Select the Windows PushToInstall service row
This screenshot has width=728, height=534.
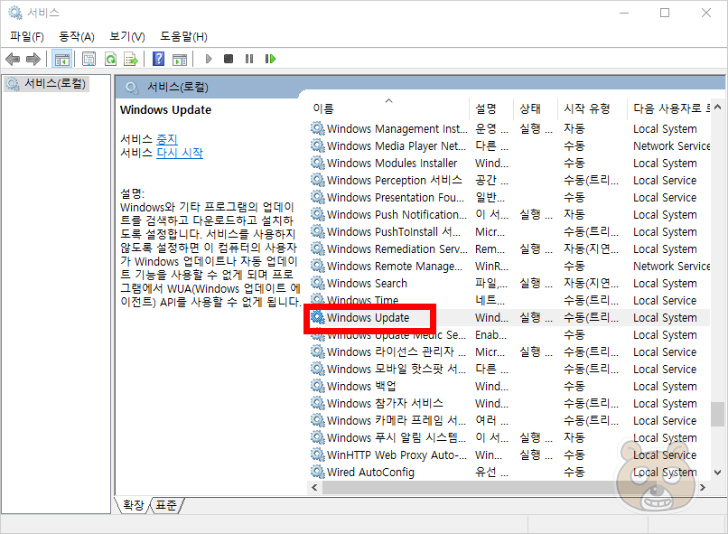pos(510,232)
